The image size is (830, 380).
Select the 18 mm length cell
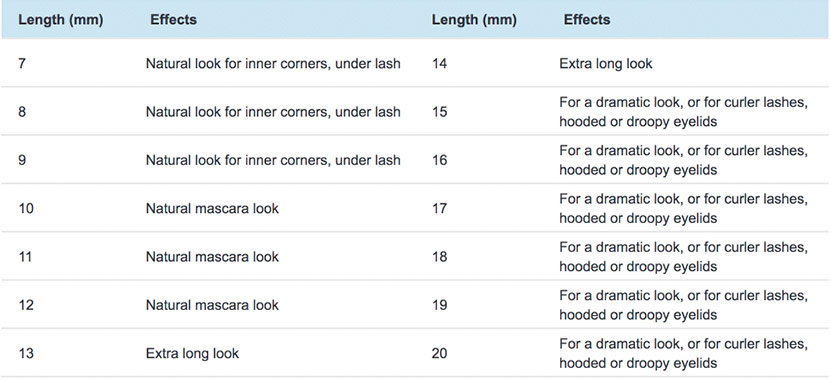click(x=439, y=257)
